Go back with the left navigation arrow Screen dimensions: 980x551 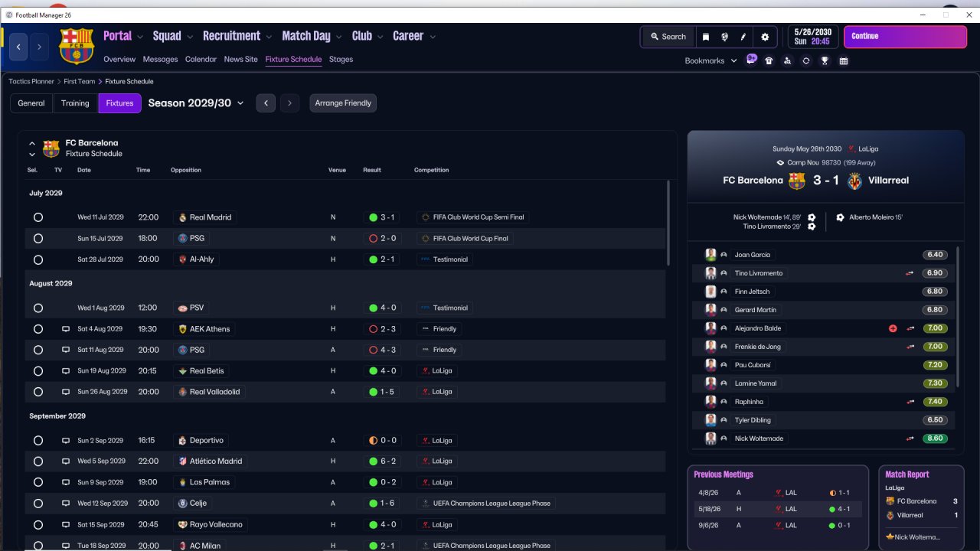coord(18,47)
